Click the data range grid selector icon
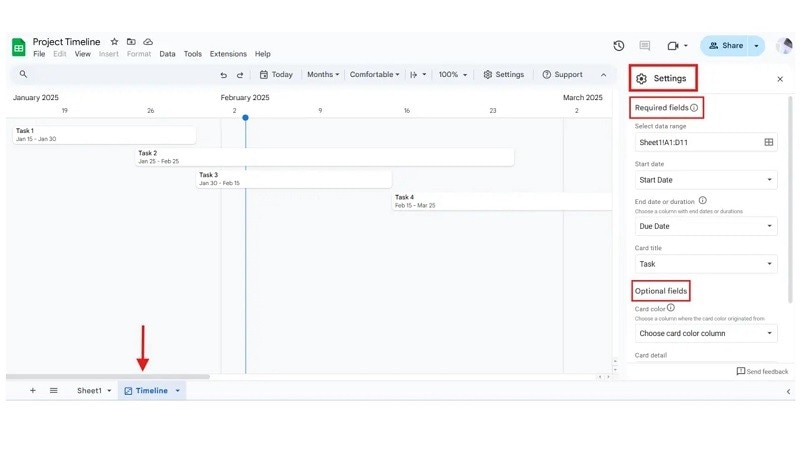Screen dimensions: 800x450 (769, 142)
